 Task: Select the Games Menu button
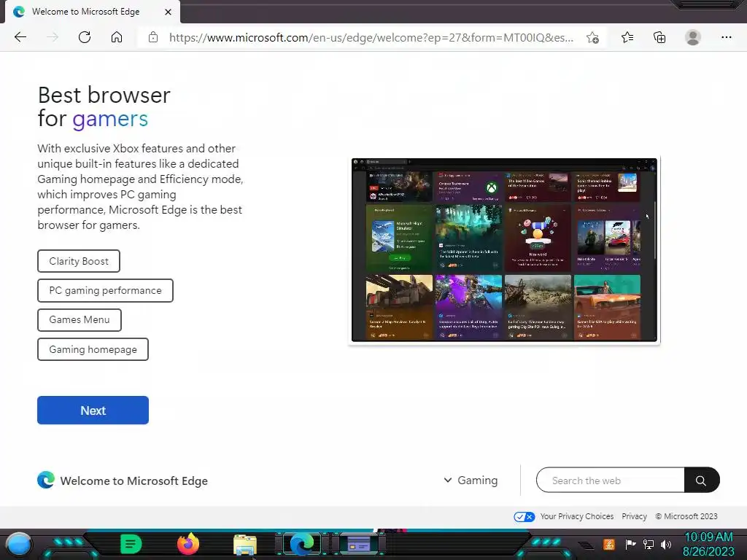click(80, 320)
